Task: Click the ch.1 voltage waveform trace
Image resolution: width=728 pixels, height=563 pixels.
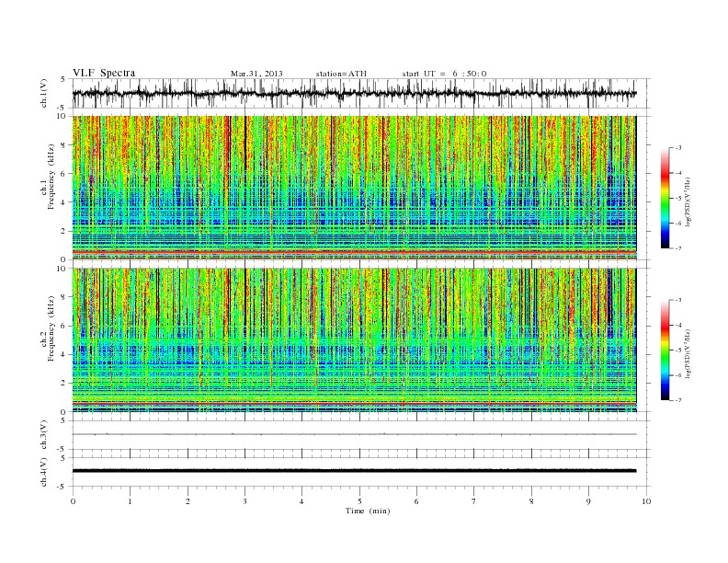Action: tap(354, 93)
